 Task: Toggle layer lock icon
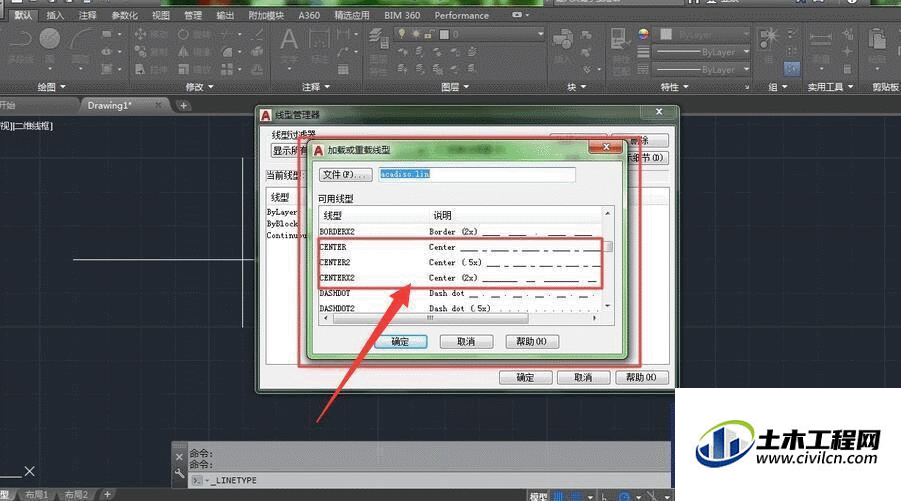[429, 34]
